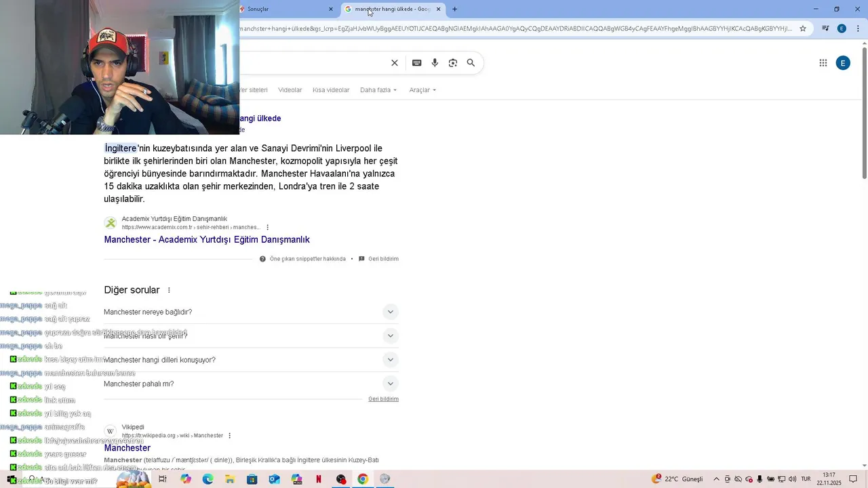This screenshot has width=868, height=488.
Task: Open the recording app in taskbar
Action: point(341,479)
